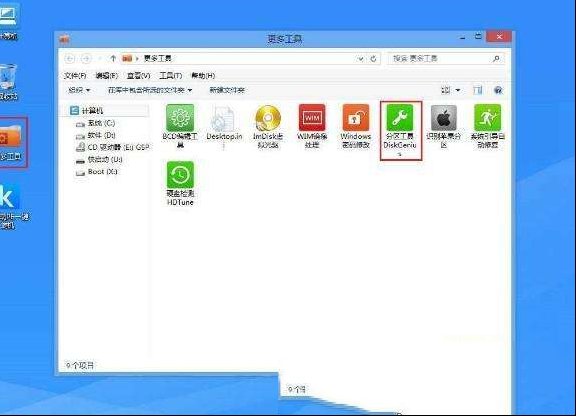Screen dimensions: 576x416
Task: Launch the boot auto-repair tool
Action: (x=487, y=126)
